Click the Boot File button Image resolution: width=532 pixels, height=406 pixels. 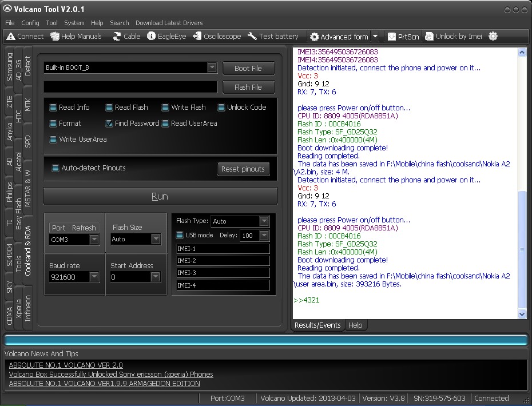(248, 68)
